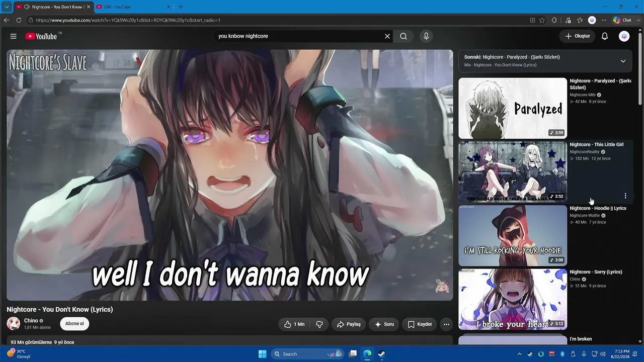Viewport: 644px width, 362px height.
Task: Open options for This Little Girl video
Action: [625, 196]
